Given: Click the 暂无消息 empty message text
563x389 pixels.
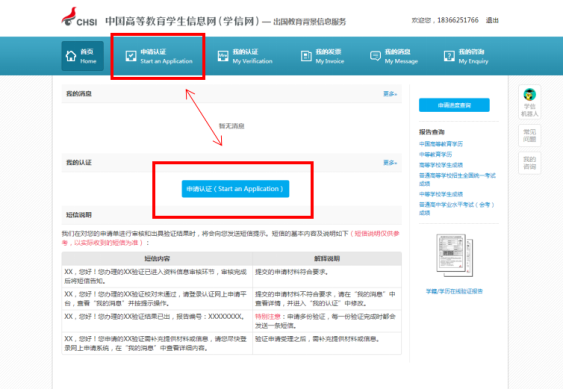Looking at the screenshot, I should coord(232,126).
